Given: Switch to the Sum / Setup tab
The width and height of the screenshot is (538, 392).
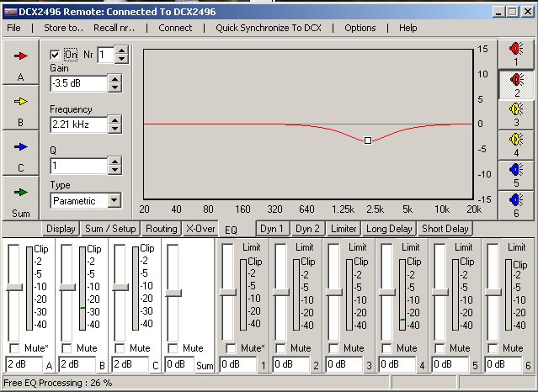Looking at the screenshot, I should [x=110, y=229].
